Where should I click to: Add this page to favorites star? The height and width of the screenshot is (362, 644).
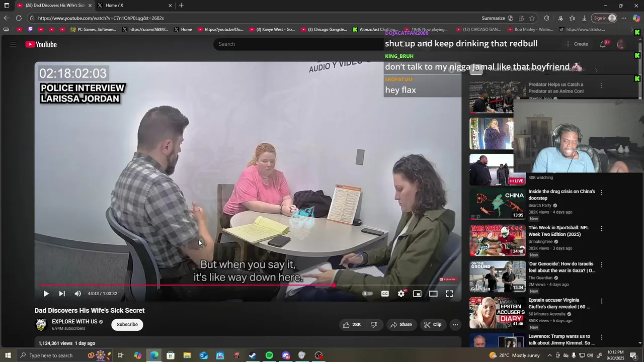pos(532,18)
